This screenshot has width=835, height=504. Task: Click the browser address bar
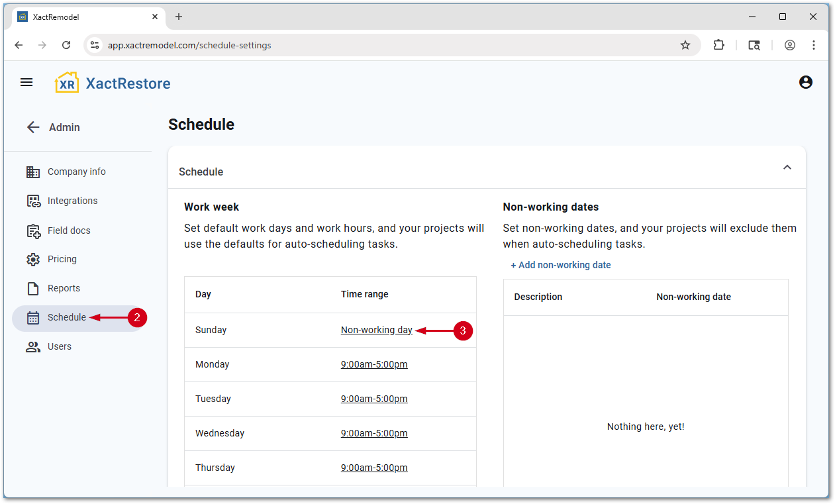384,45
